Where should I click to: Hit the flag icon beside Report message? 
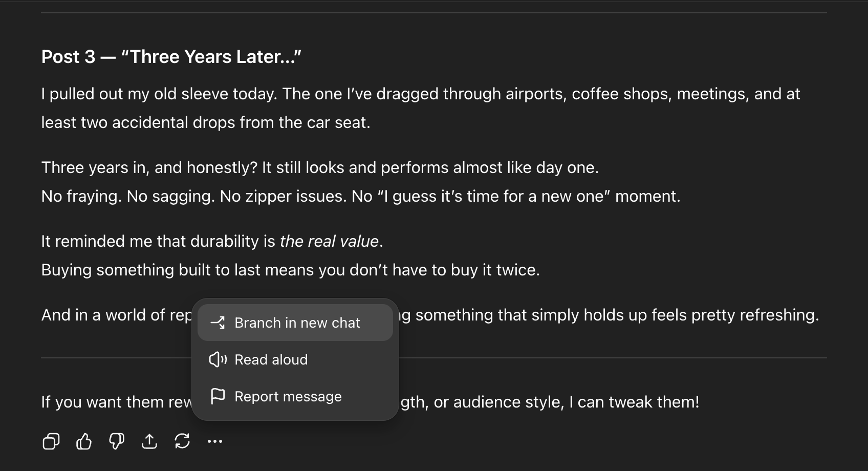click(x=218, y=396)
